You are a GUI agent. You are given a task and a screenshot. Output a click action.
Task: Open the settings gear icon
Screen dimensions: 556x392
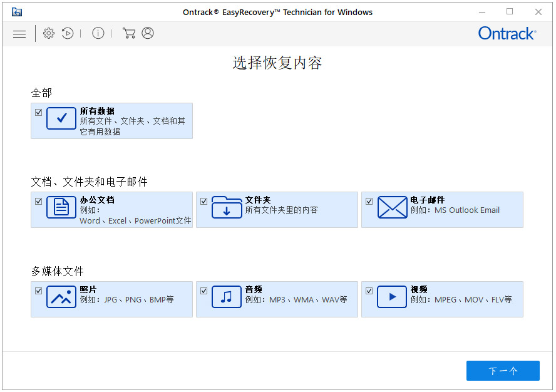[x=49, y=33]
